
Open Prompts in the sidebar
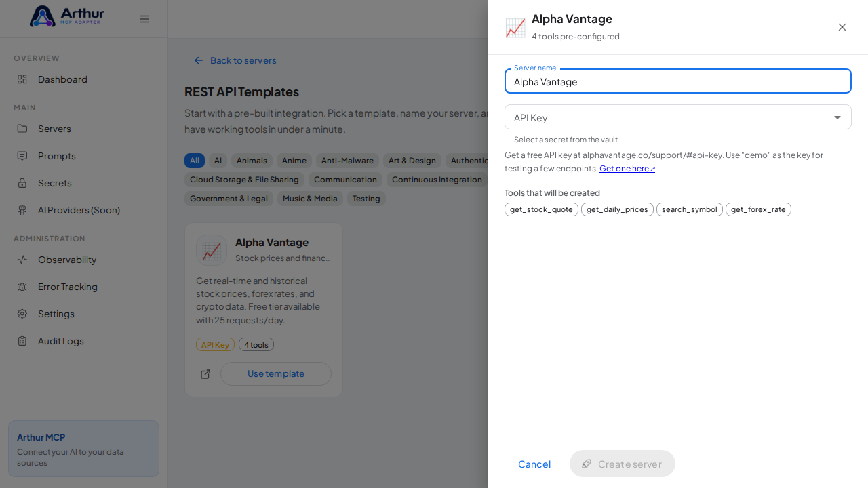(83, 156)
